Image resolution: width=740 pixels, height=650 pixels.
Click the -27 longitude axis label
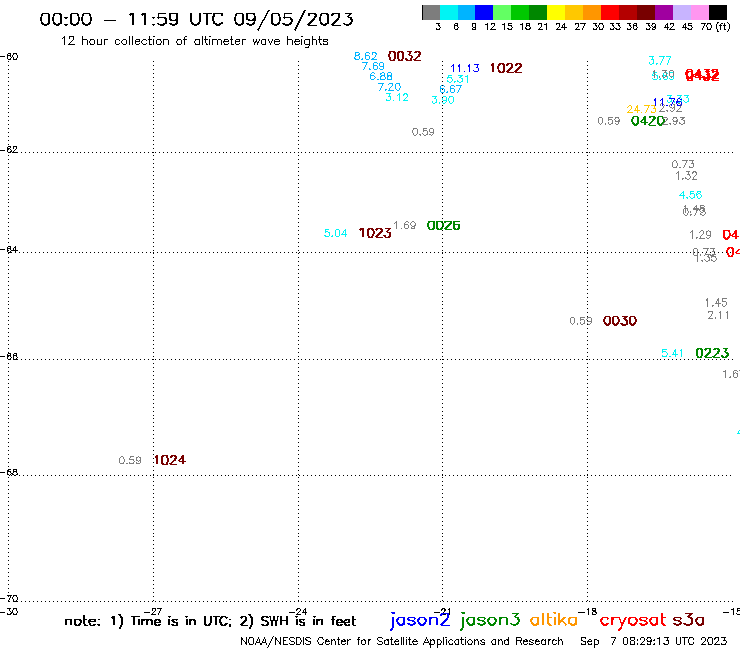[153, 612]
